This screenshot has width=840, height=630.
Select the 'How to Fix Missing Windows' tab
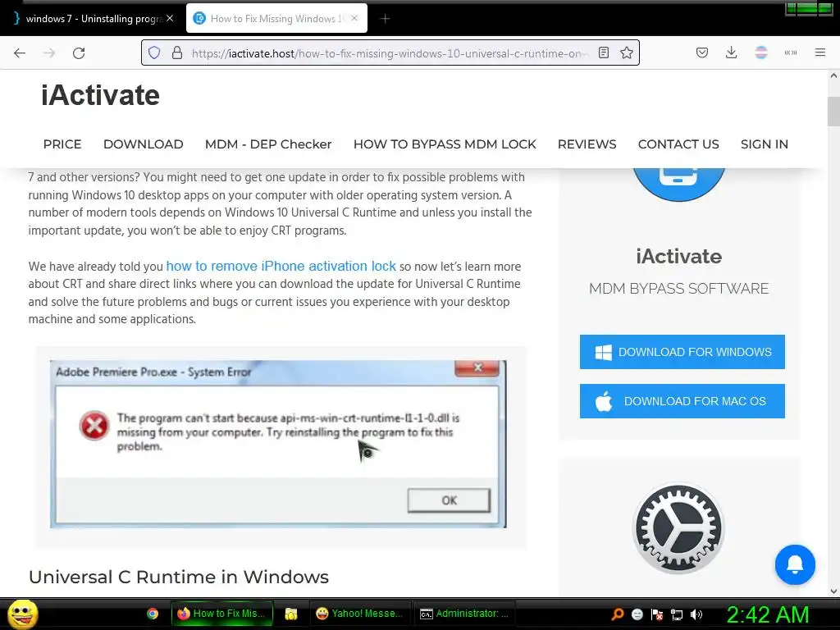[x=276, y=19]
